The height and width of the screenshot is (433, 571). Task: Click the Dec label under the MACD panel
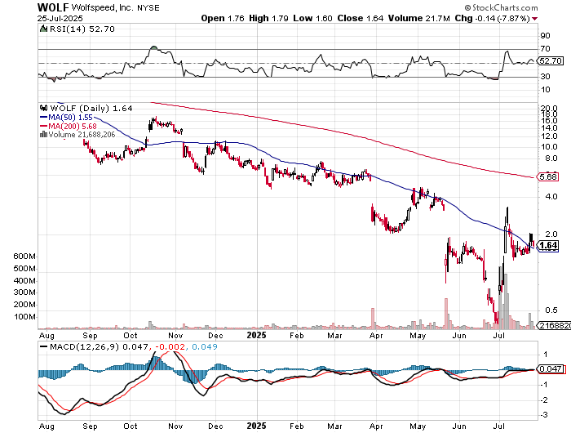coord(215,426)
